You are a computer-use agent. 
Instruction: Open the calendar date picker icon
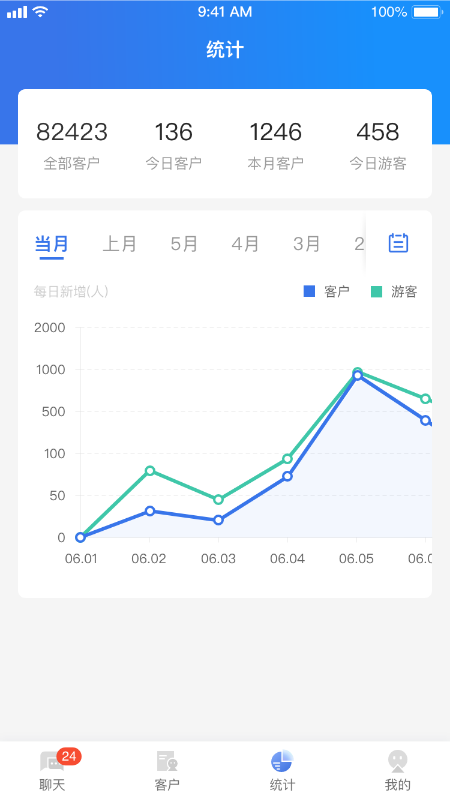[398, 243]
